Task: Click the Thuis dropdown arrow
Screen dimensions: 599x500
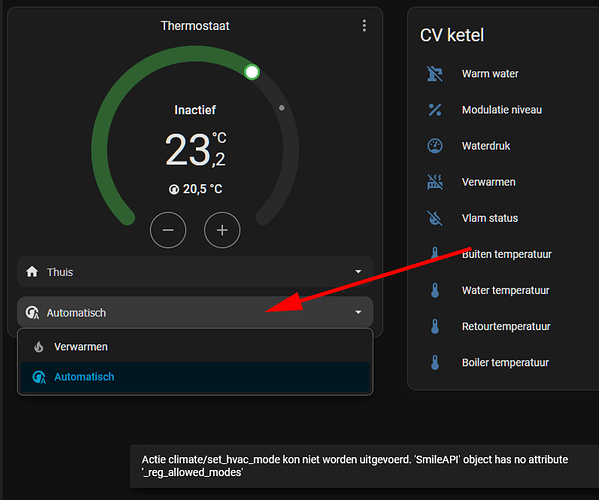Action: pyautogui.click(x=358, y=272)
